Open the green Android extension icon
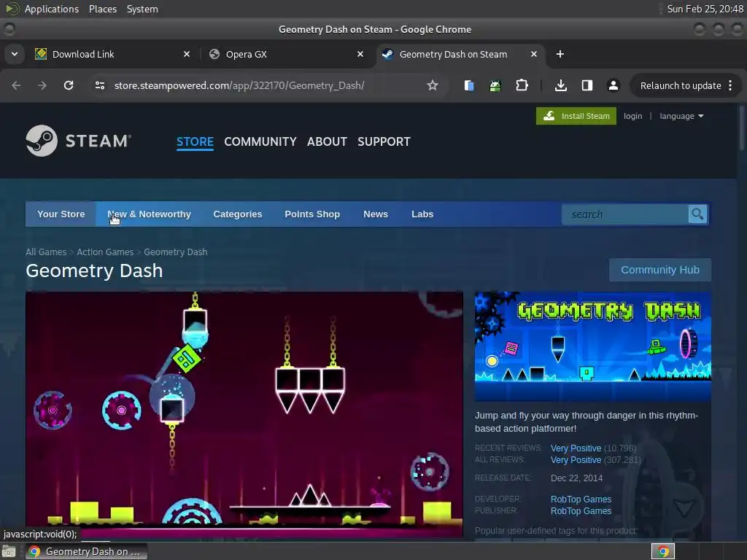The height and width of the screenshot is (560, 747). pos(495,85)
